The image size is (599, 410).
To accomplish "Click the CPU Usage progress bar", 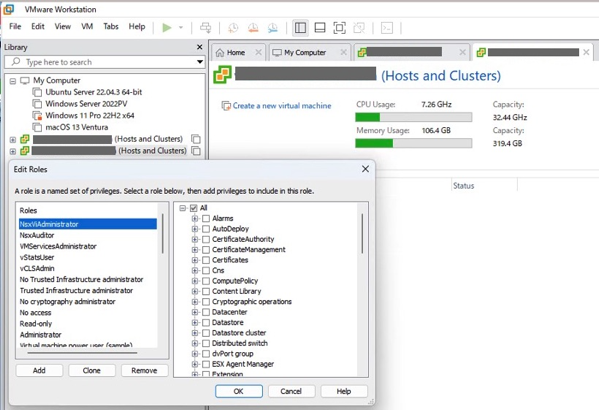I will (x=414, y=117).
